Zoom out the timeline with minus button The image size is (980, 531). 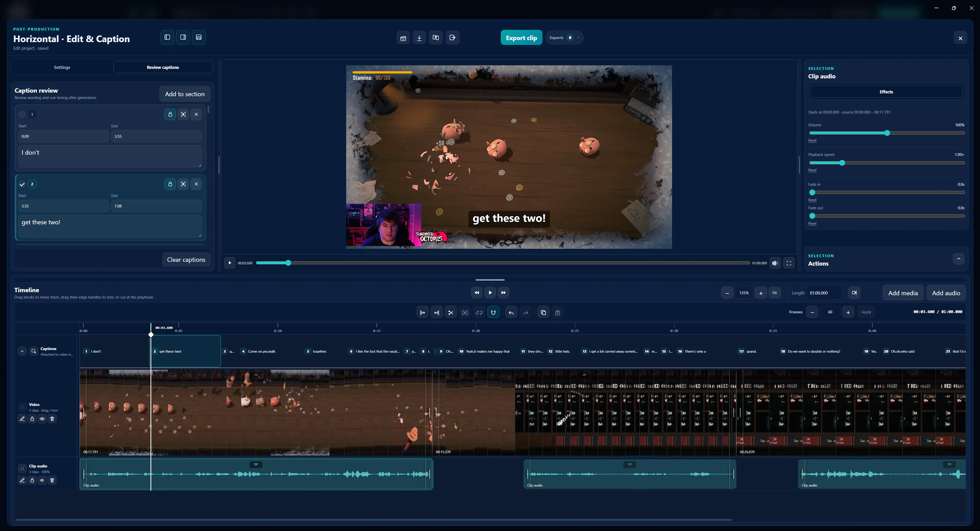727,293
